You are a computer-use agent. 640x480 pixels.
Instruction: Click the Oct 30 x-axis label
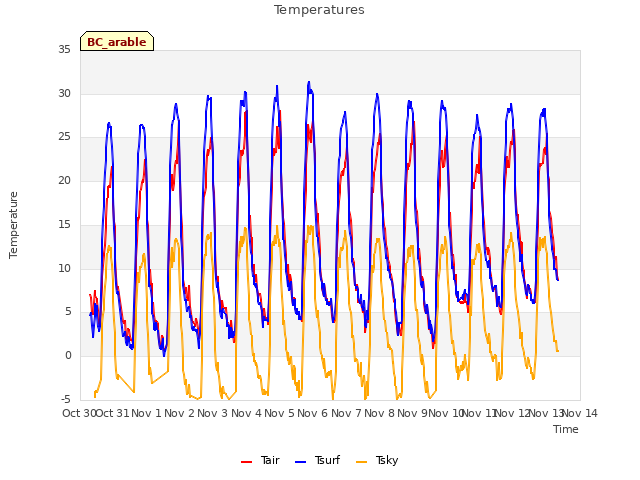[79, 413]
